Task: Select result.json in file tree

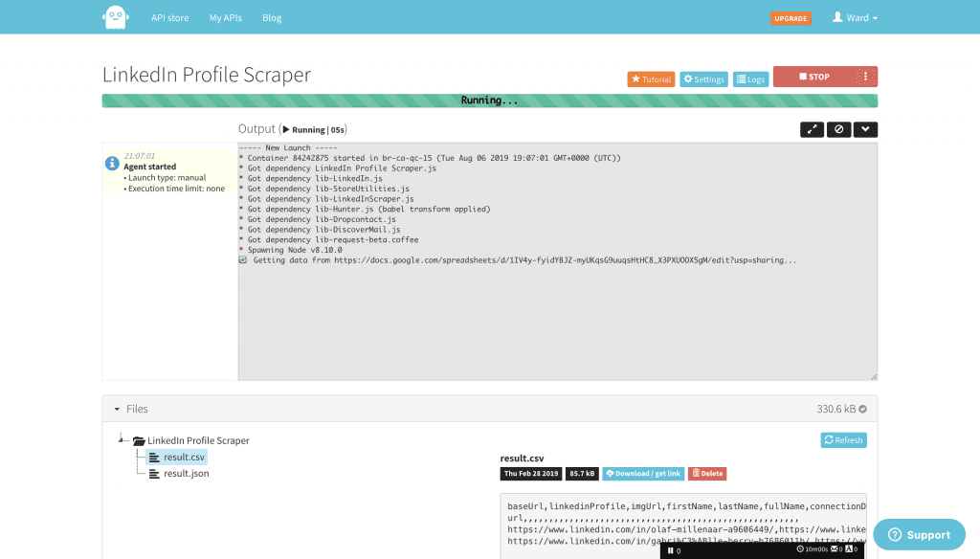Action: [x=179, y=474]
